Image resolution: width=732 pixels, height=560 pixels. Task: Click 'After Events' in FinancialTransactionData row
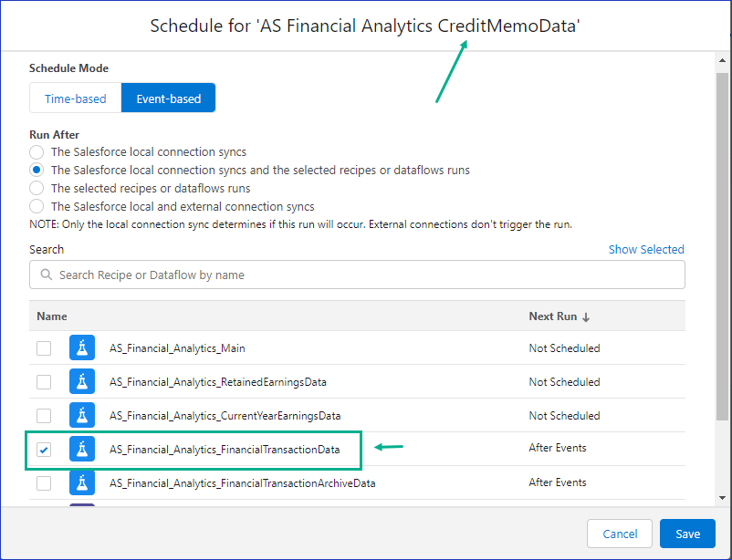(558, 448)
